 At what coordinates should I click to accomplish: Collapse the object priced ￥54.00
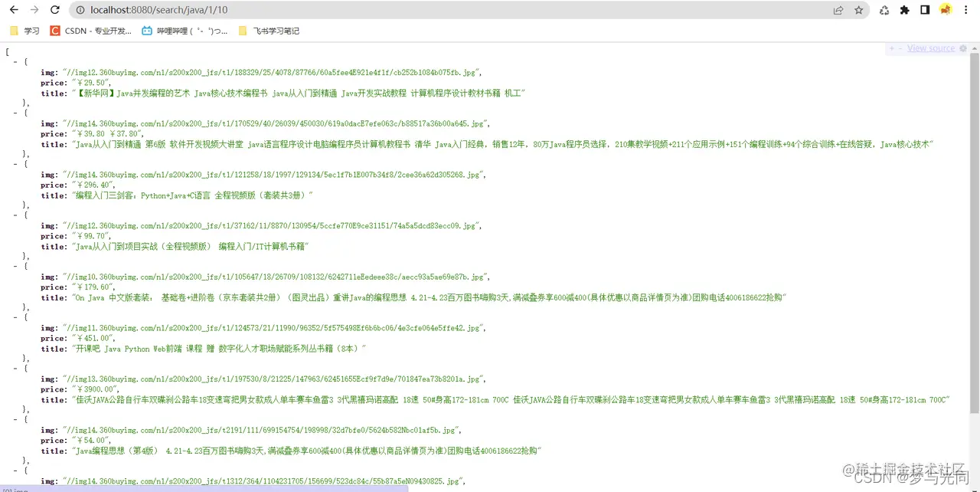click(15, 420)
